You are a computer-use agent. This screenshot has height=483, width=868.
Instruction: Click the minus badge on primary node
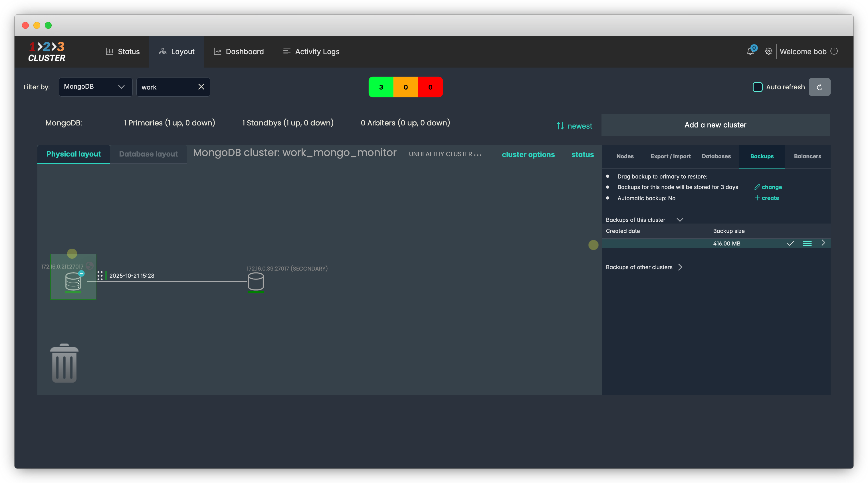81,273
